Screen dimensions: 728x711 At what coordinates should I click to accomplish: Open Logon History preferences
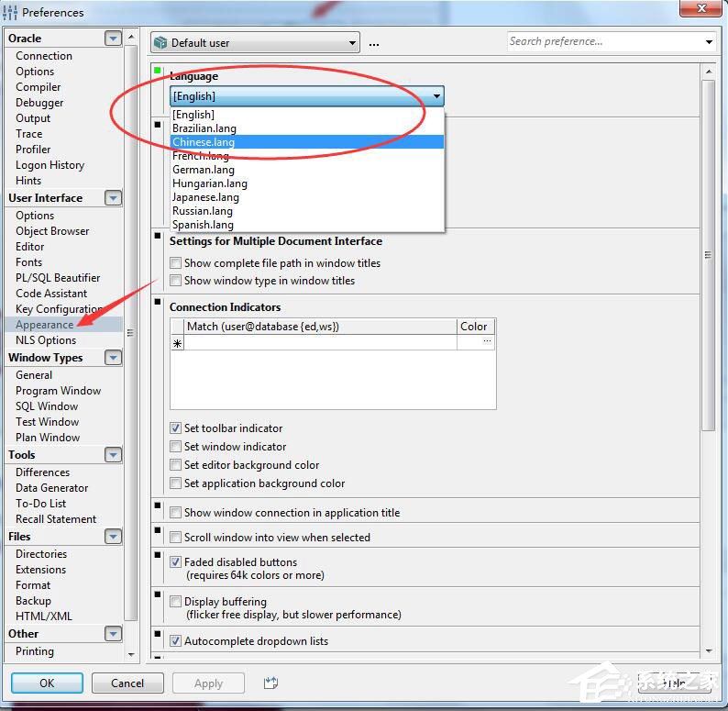click(50, 164)
